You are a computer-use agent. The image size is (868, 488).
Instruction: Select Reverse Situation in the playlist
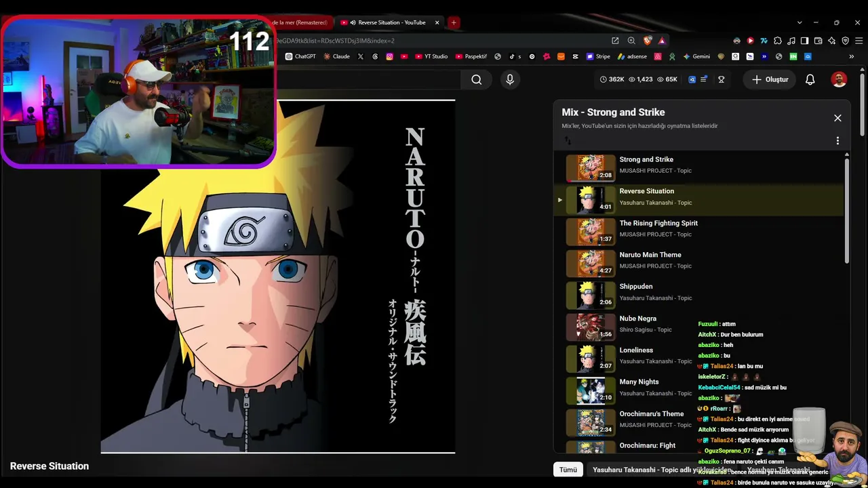[698, 199]
